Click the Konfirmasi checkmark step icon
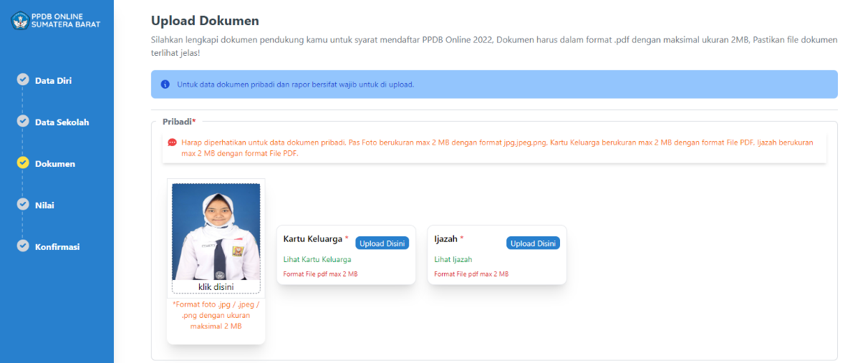 tap(23, 246)
